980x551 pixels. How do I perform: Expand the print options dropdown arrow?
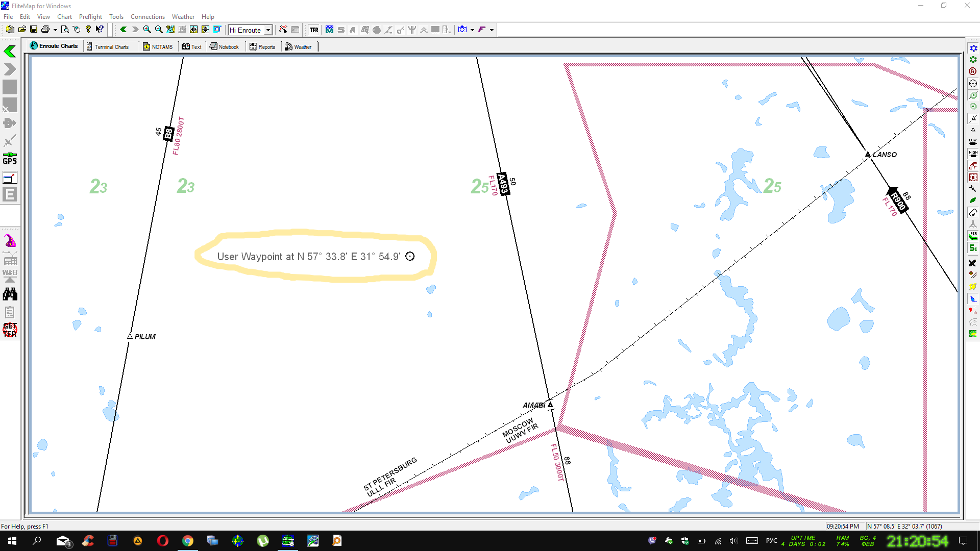[55, 30]
